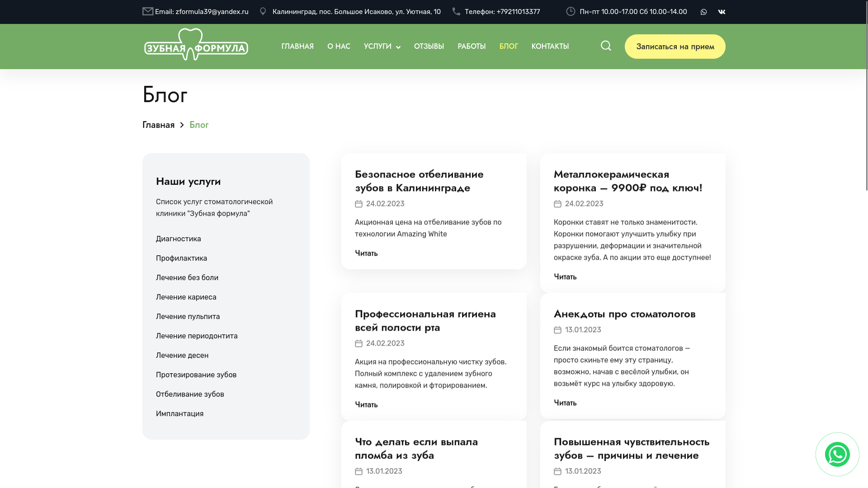The height and width of the screenshot is (488, 868).
Task: Open Лечение десен service link
Action: tap(182, 356)
